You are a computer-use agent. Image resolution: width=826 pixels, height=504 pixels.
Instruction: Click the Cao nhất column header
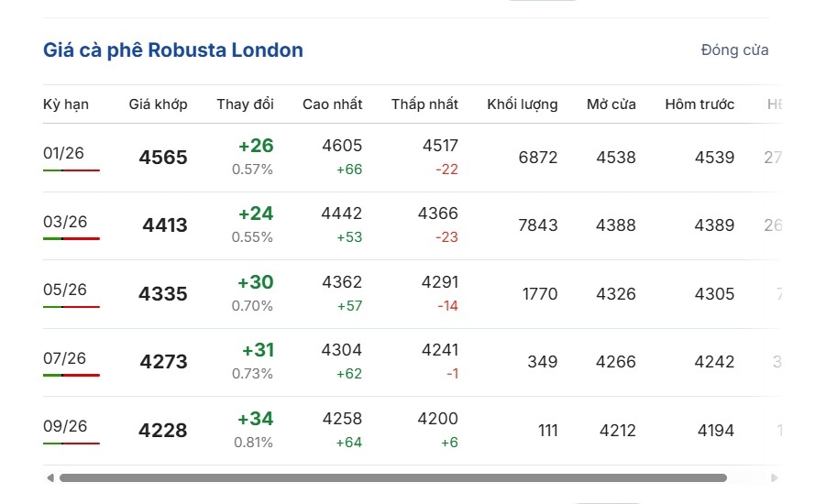(332, 104)
